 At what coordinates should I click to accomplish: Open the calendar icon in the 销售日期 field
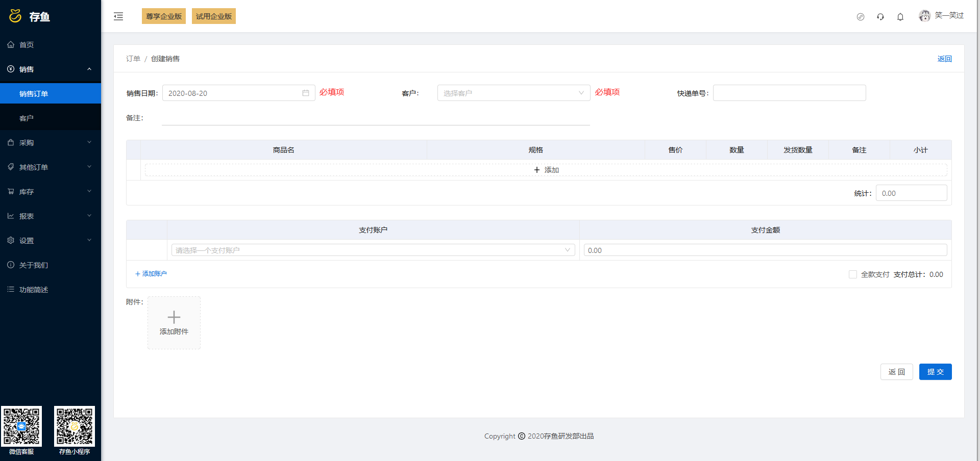point(306,93)
